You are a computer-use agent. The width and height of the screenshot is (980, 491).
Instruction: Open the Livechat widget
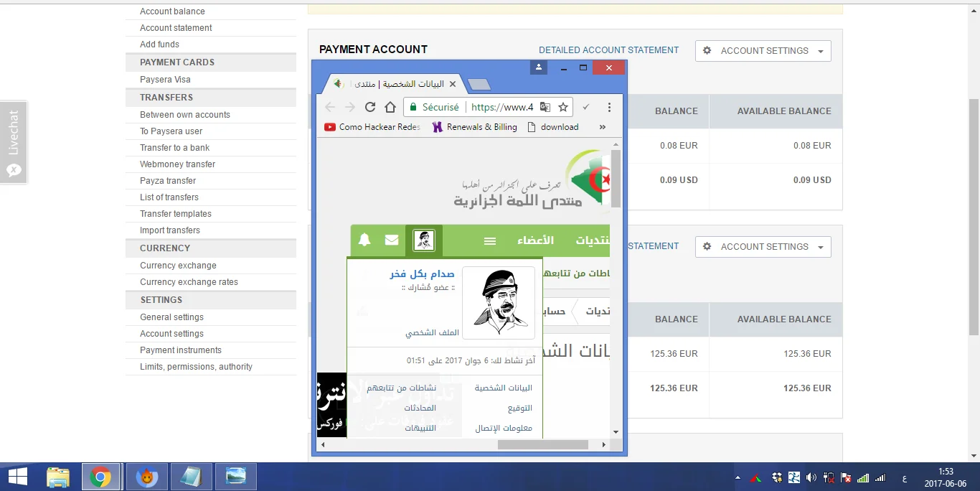(x=13, y=142)
